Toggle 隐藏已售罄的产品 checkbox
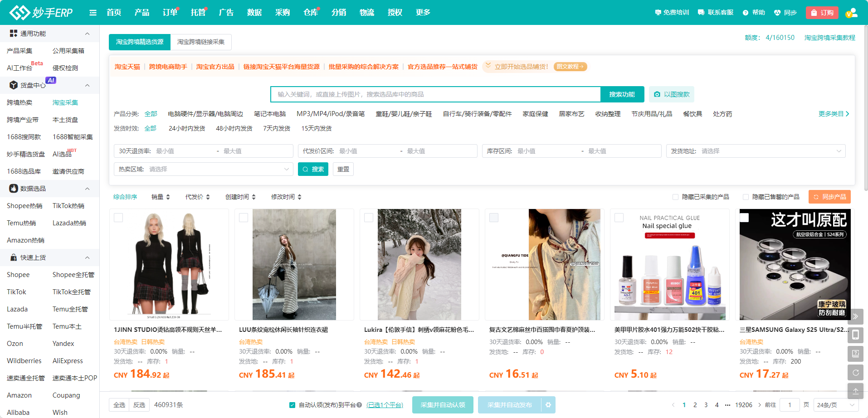 coord(746,197)
